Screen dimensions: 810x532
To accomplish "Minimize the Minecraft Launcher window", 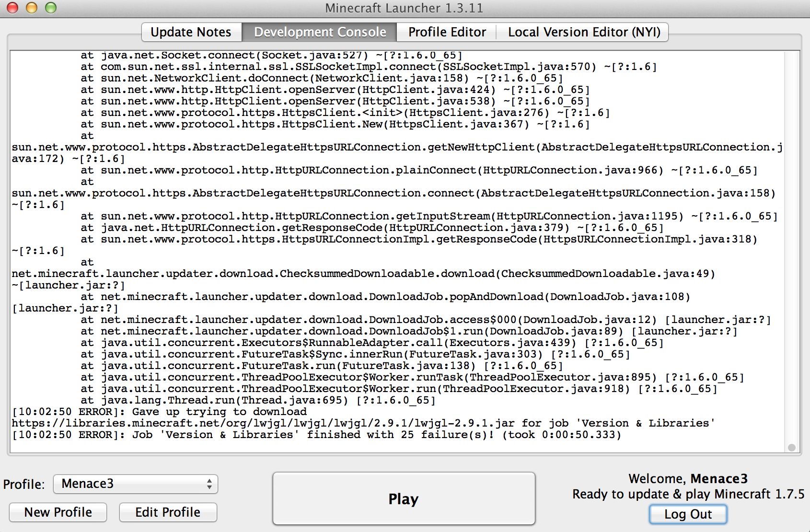I will coord(32,8).
